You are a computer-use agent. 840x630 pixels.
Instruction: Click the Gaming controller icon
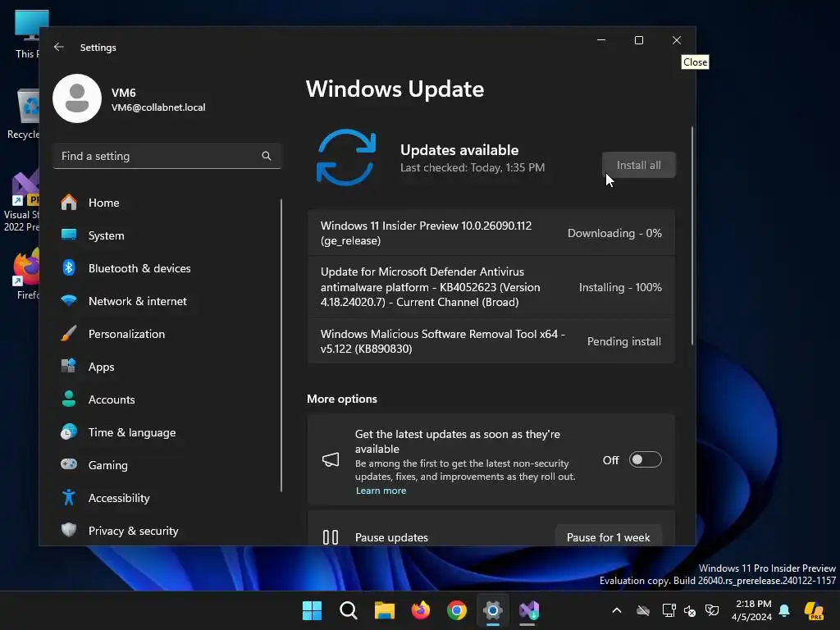pos(69,464)
